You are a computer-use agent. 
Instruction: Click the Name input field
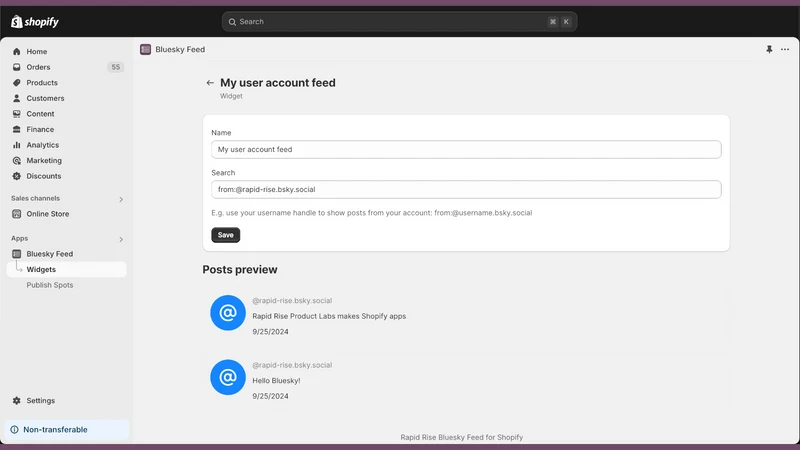[466, 149]
